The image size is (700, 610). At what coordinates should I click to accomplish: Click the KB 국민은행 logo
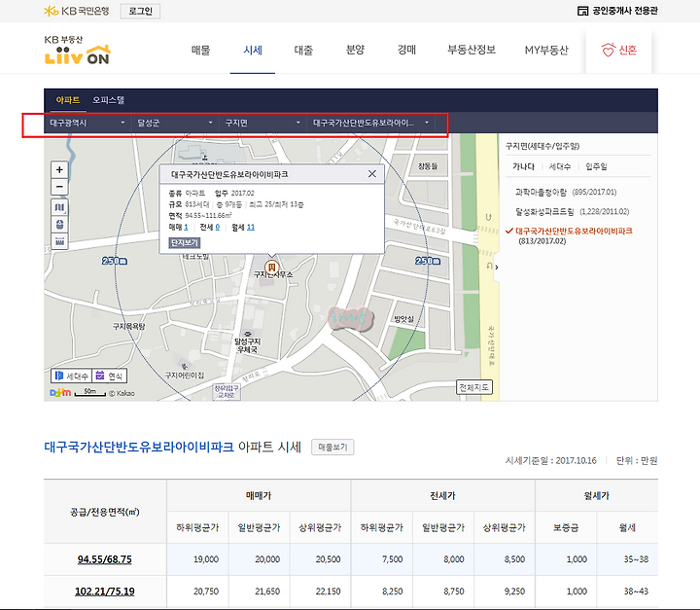click(x=77, y=11)
